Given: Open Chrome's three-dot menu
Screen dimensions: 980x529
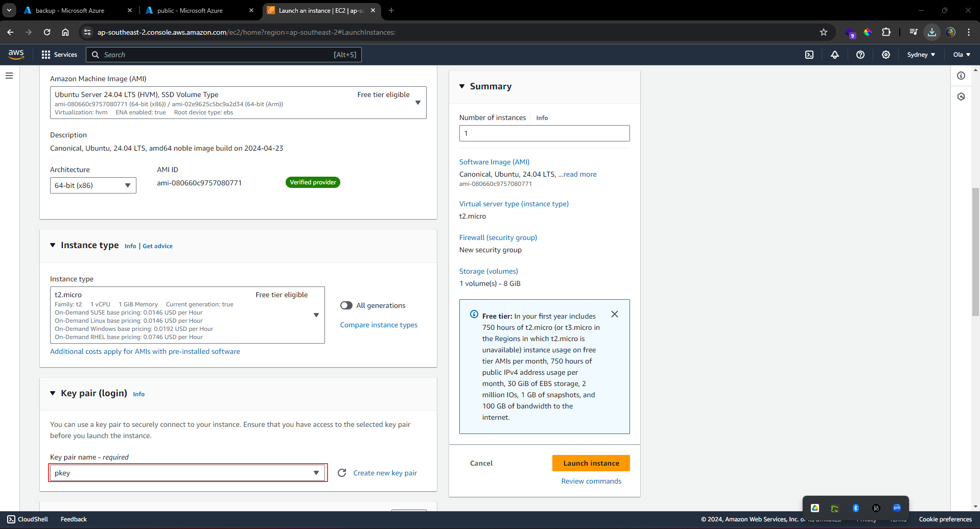Looking at the screenshot, I should click(x=969, y=32).
